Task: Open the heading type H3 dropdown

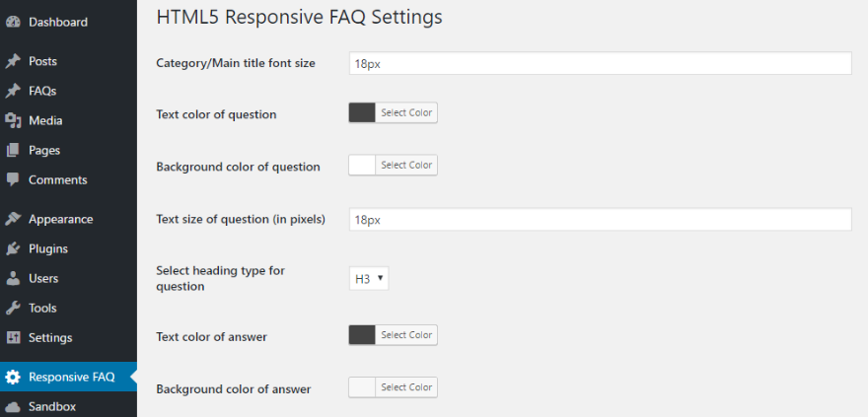Action: click(369, 279)
